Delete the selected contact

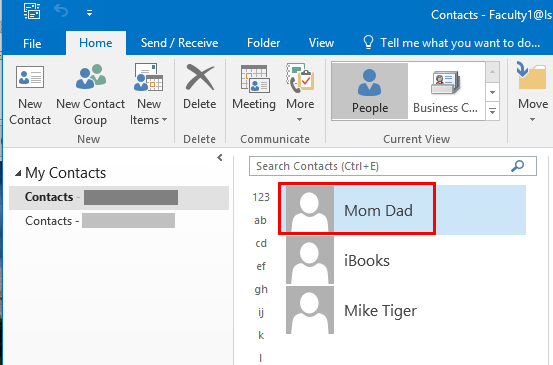click(x=200, y=87)
